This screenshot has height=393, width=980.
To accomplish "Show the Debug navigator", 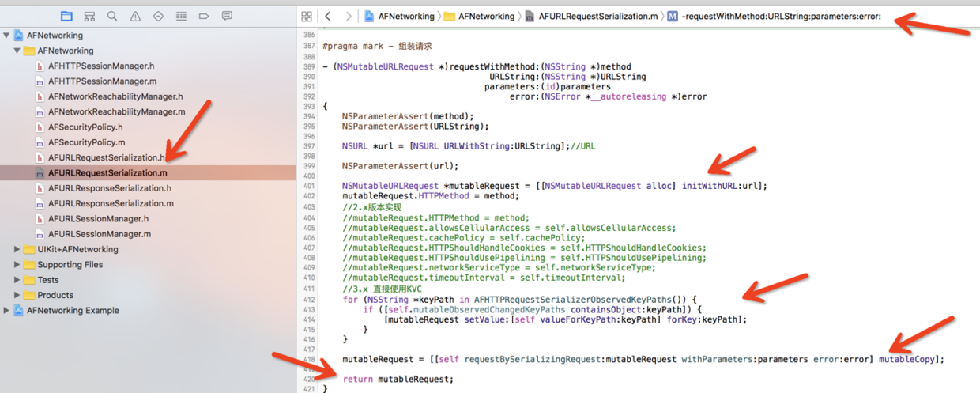I will 181,16.
